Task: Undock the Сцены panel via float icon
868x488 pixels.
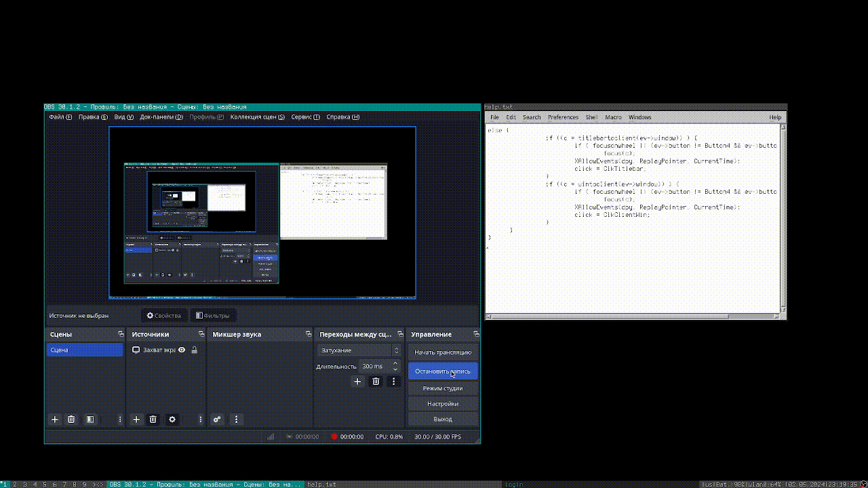Action: point(121,334)
